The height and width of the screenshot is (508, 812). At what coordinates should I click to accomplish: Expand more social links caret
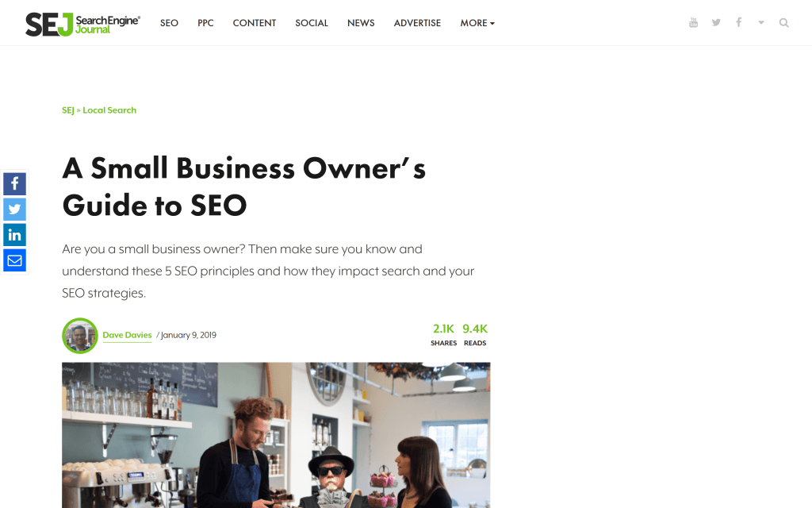coord(761,22)
